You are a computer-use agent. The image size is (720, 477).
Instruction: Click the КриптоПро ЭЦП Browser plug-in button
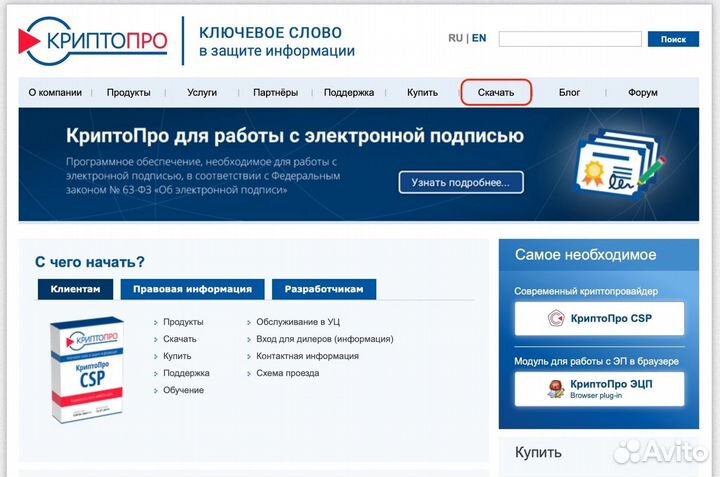(x=599, y=389)
